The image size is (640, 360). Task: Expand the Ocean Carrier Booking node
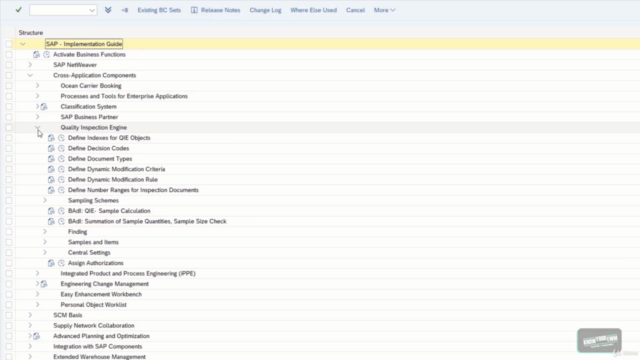coord(38,85)
